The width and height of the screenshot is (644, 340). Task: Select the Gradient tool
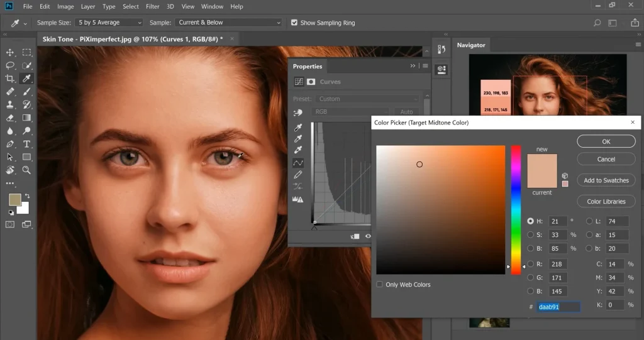coord(26,118)
